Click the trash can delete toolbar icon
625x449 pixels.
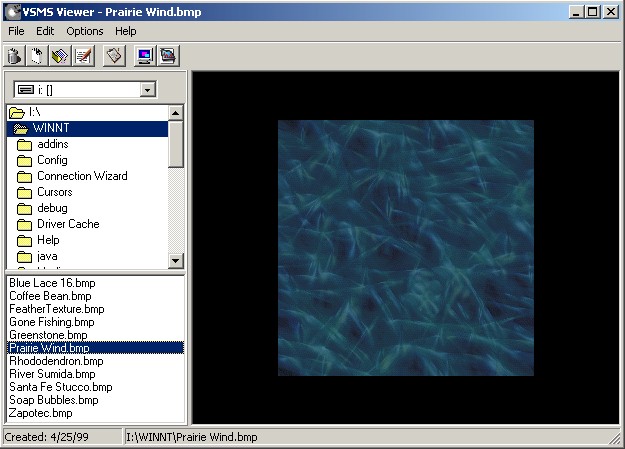pos(16,56)
